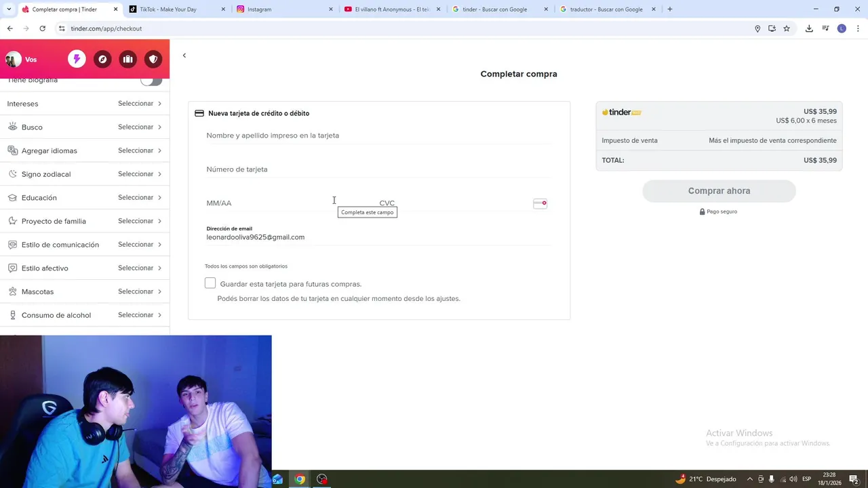Expand the Consumo de alcohol row
The image size is (868, 488).
click(x=85, y=315)
